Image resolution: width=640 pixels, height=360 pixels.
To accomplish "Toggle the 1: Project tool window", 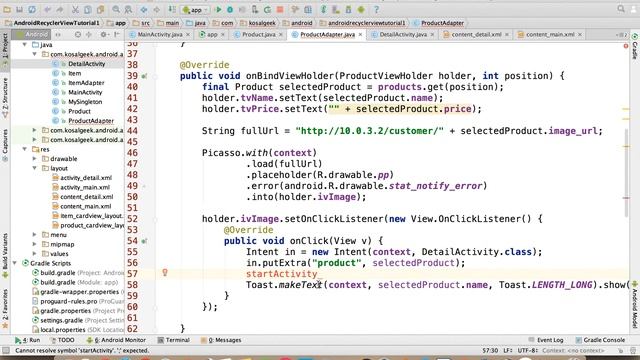I will (x=5, y=50).
